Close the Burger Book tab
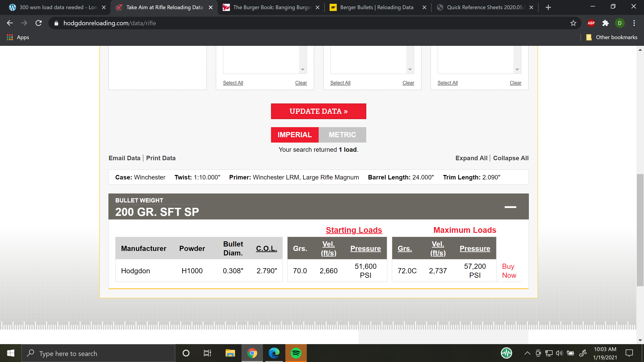Viewport: 644px width, 362px height. point(317,8)
